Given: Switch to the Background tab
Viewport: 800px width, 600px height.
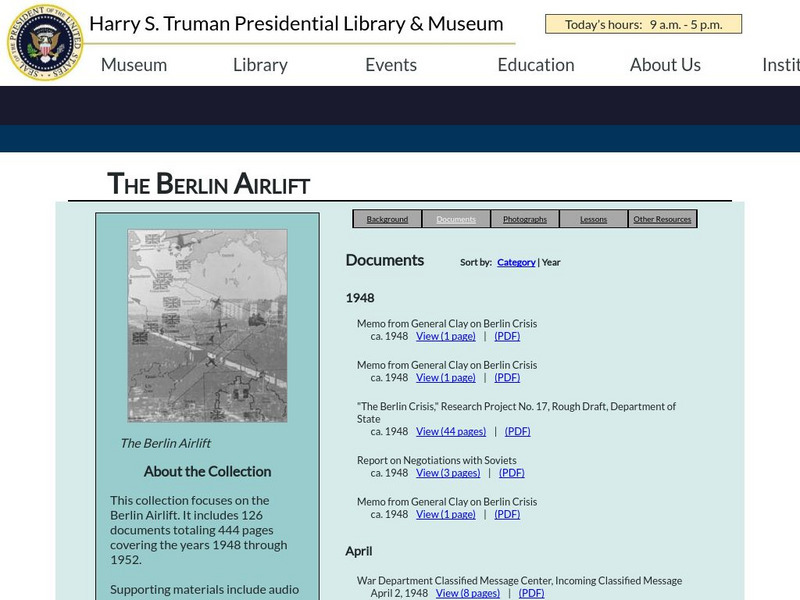Looking at the screenshot, I should (x=387, y=219).
